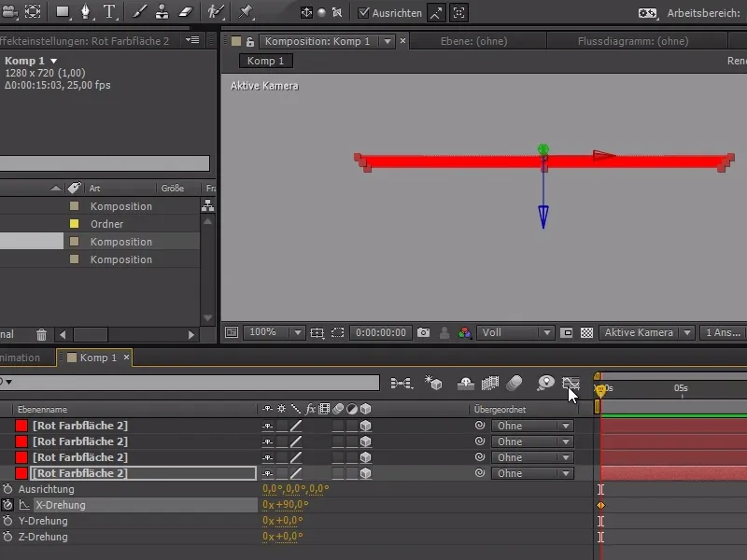Open the Ohne parent dropdown of first layer

coord(532,426)
